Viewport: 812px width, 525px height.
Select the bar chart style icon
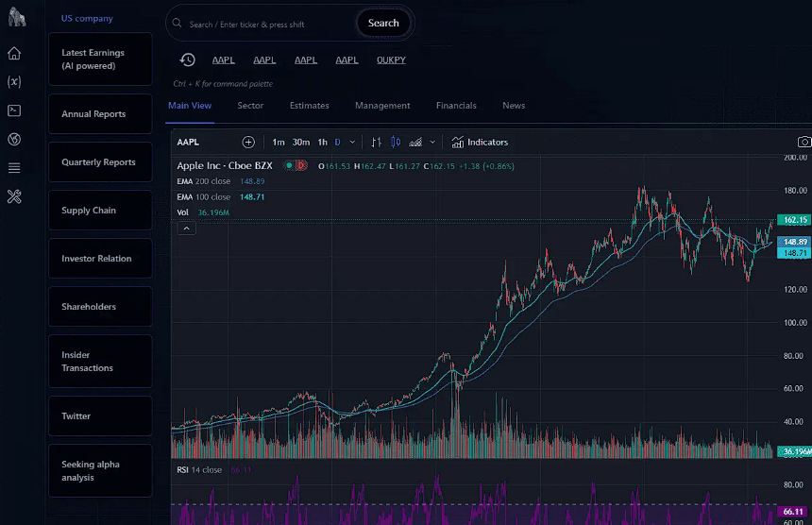377,142
